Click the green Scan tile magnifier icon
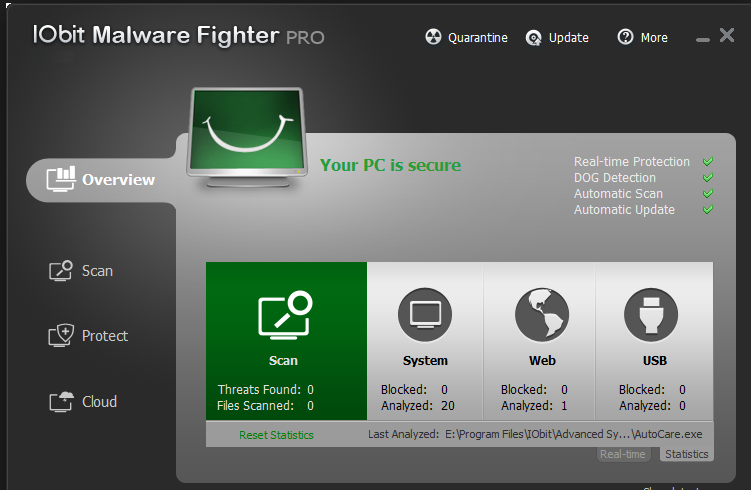 click(x=285, y=315)
